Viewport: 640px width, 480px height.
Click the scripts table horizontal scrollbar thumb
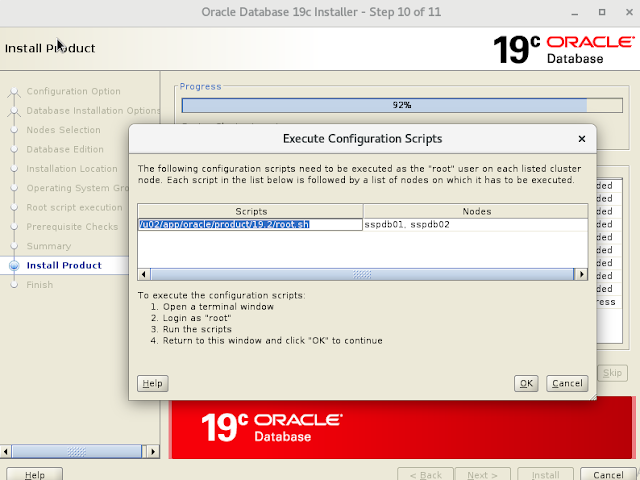coord(362,274)
